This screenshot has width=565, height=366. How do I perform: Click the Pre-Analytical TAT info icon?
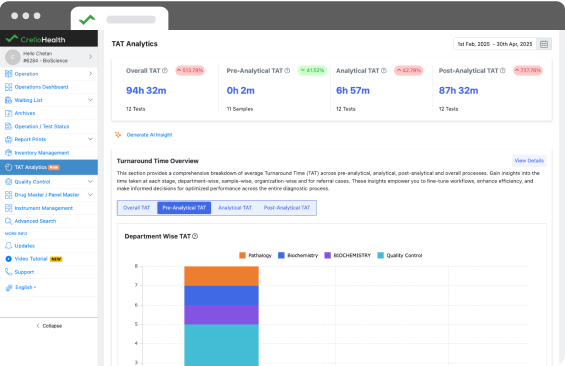coord(287,71)
